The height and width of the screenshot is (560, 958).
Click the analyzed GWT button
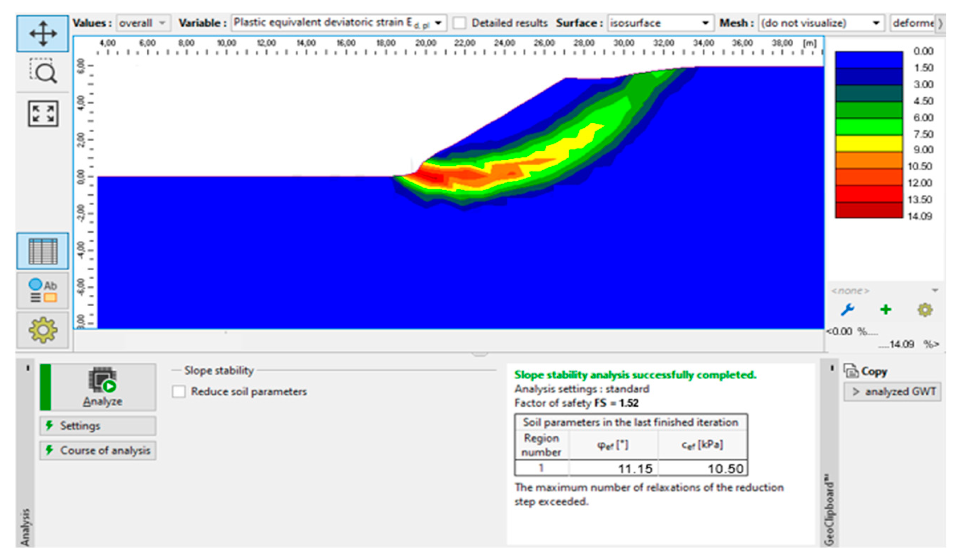click(x=893, y=392)
